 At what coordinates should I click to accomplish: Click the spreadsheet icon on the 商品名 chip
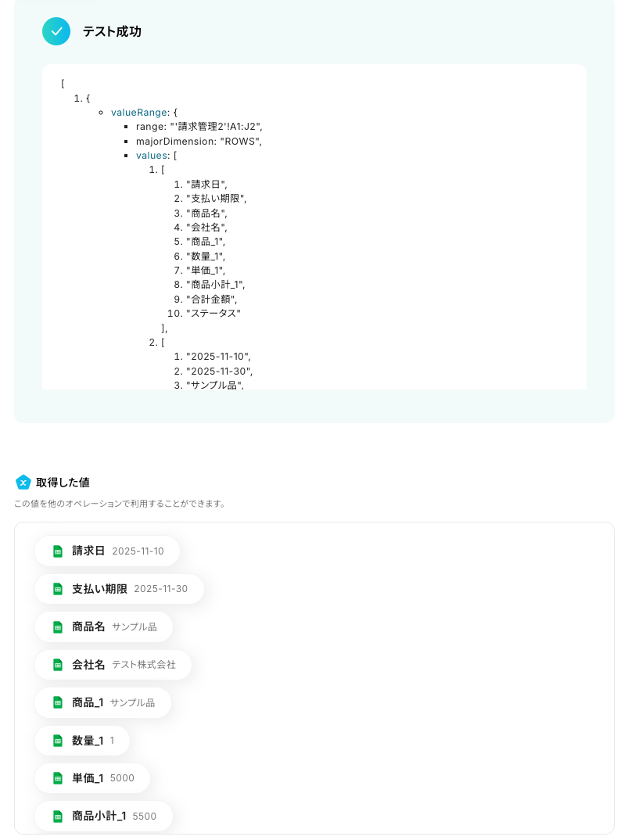tap(58, 626)
